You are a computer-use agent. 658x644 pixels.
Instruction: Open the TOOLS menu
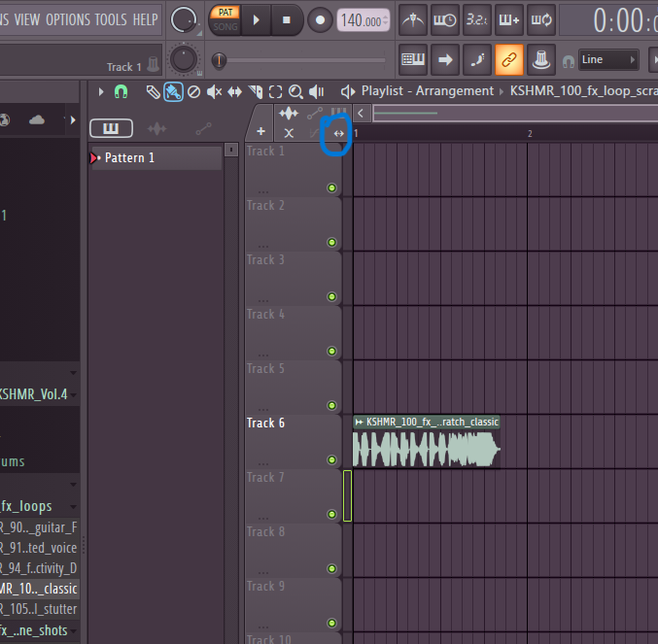point(111,19)
